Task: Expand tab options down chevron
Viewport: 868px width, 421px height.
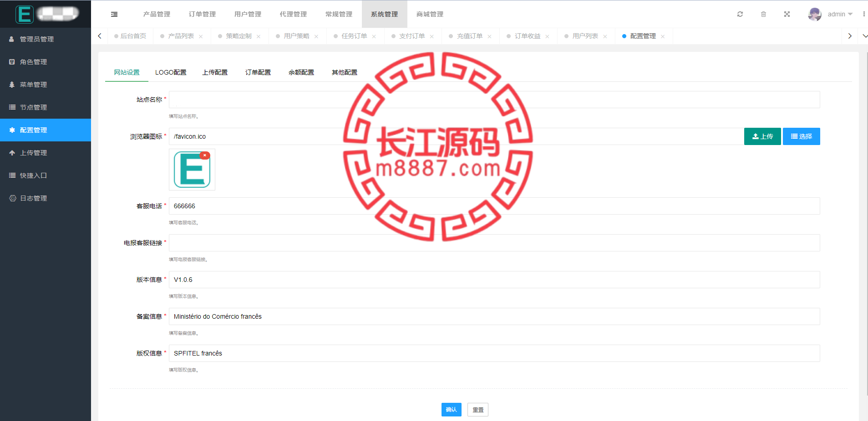Action: 865,36
